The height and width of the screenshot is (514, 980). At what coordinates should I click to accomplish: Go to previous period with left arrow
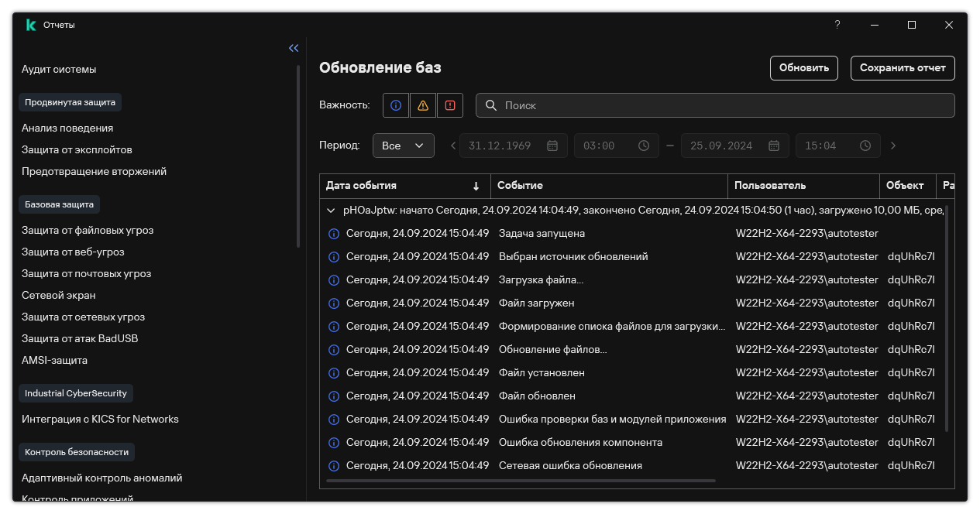[x=453, y=146]
